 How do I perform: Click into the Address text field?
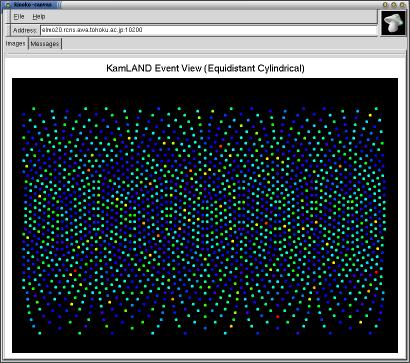point(209,30)
